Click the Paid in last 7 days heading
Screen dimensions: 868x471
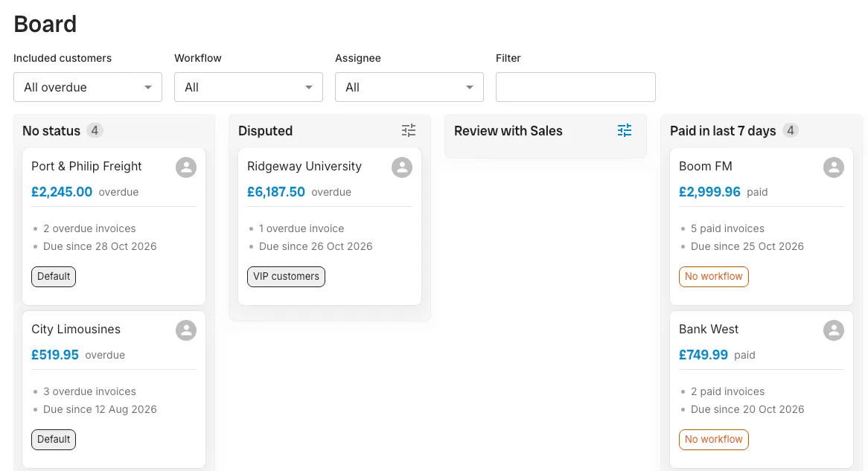coord(723,131)
